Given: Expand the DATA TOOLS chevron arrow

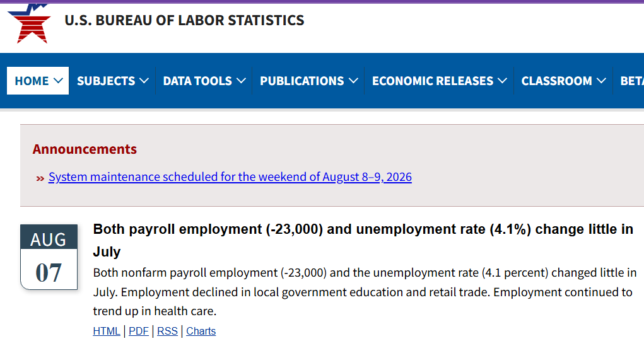Looking at the screenshot, I should tap(241, 81).
